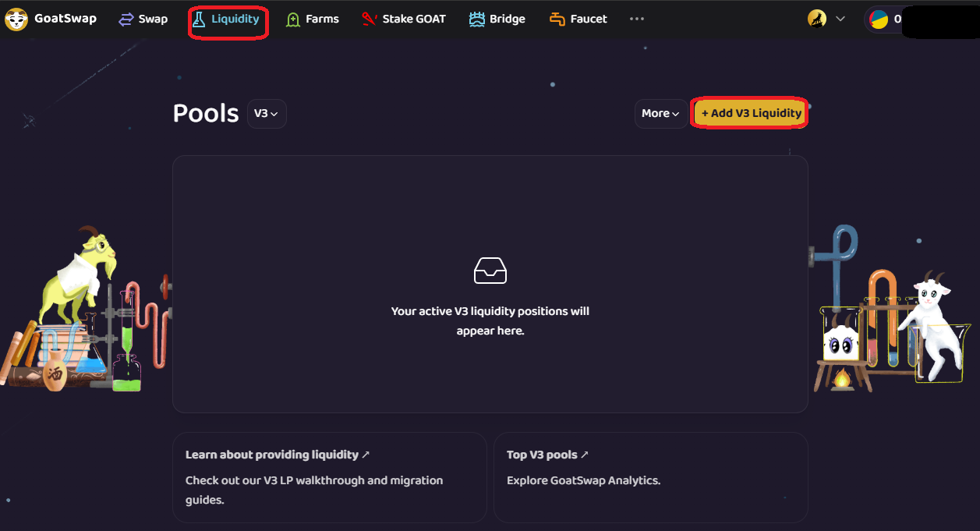Click the GoatSwap goat logo icon
The image size is (980, 531).
(16, 19)
